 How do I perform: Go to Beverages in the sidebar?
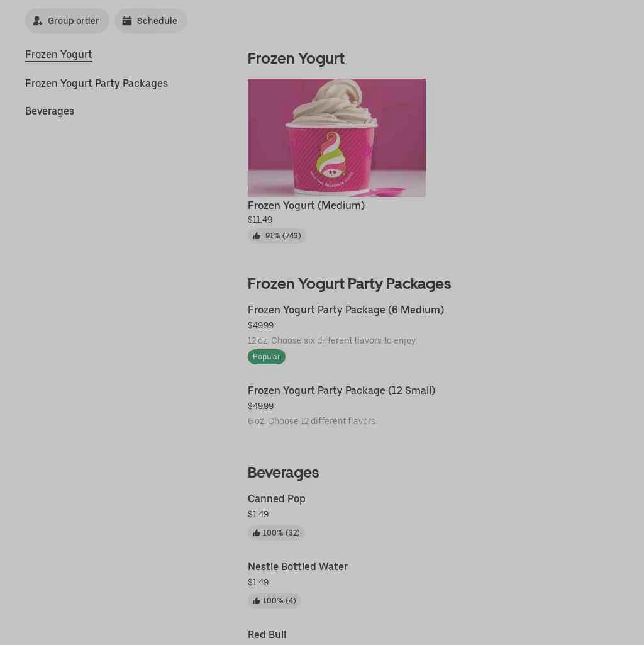pyautogui.click(x=49, y=111)
